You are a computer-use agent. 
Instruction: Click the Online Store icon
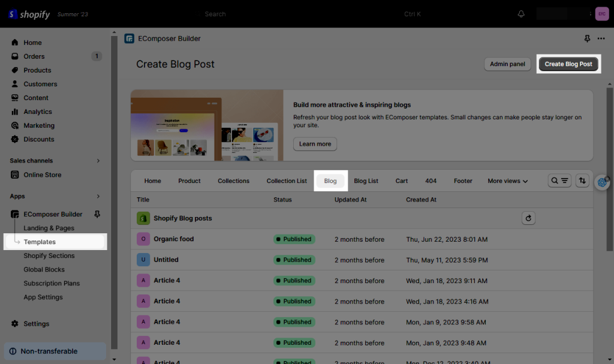click(15, 175)
